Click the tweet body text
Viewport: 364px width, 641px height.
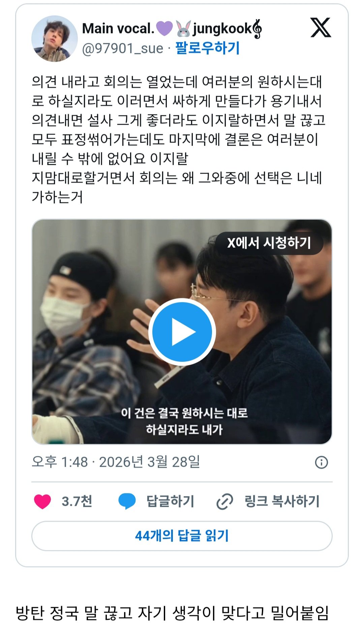[178, 140]
